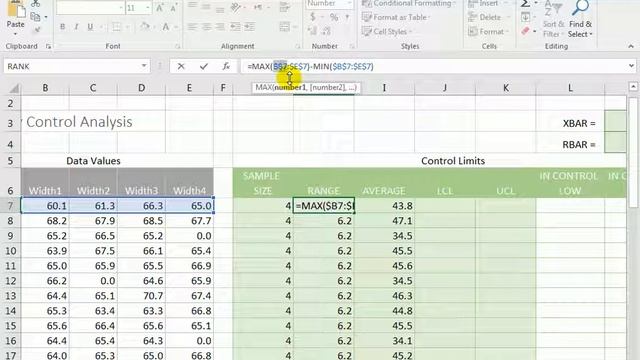The image size is (640, 360).
Task: Open the Clipboard dialog launcher
Action: (48, 47)
